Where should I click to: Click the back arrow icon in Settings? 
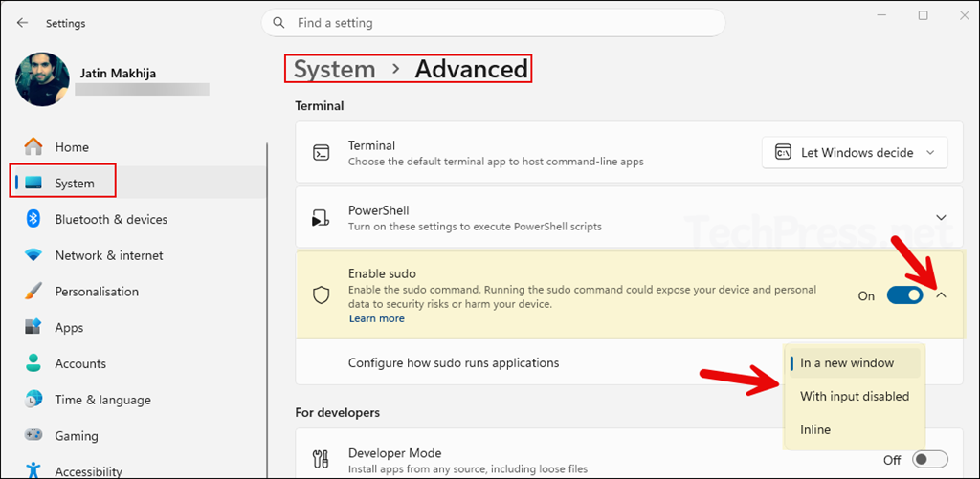pyautogui.click(x=22, y=23)
